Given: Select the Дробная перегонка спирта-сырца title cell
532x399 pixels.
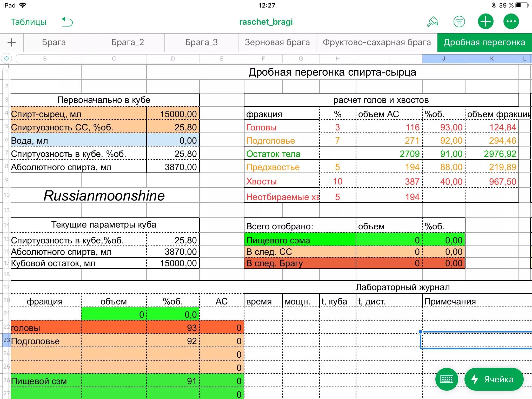Looking at the screenshot, I should coord(332,72).
